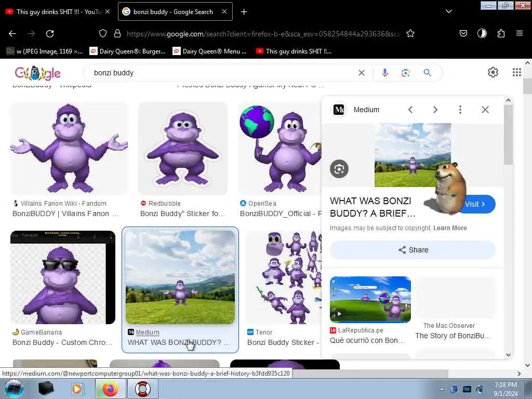Reload the page with the refresh icon

point(50,34)
